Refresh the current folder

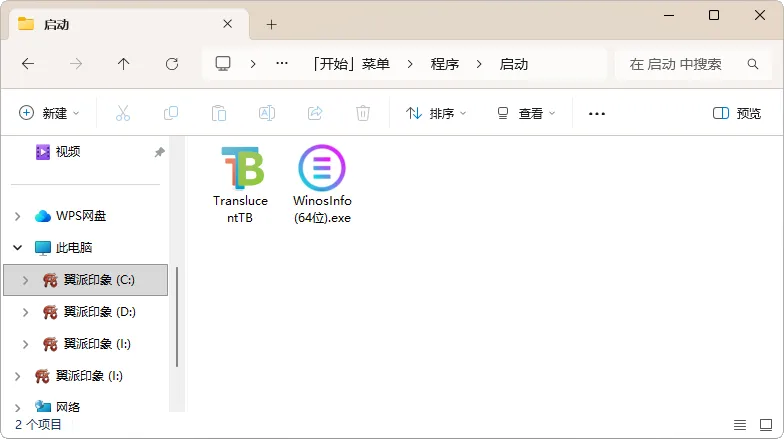(x=172, y=64)
